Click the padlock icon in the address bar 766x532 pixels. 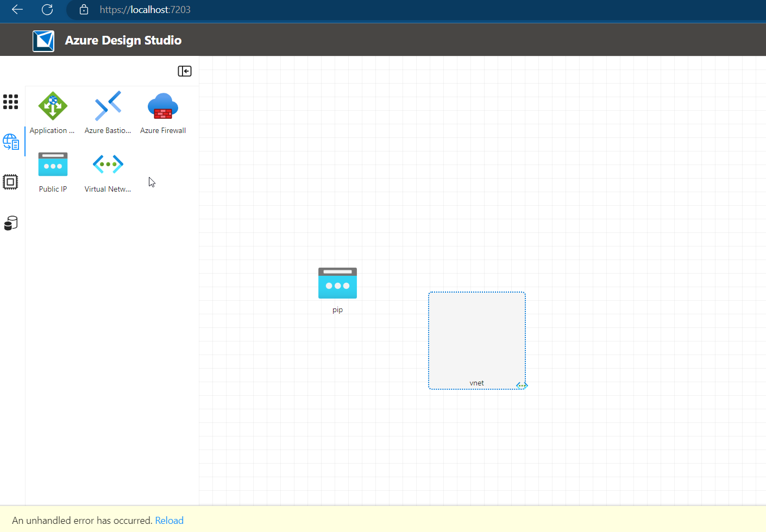coord(84,9)
